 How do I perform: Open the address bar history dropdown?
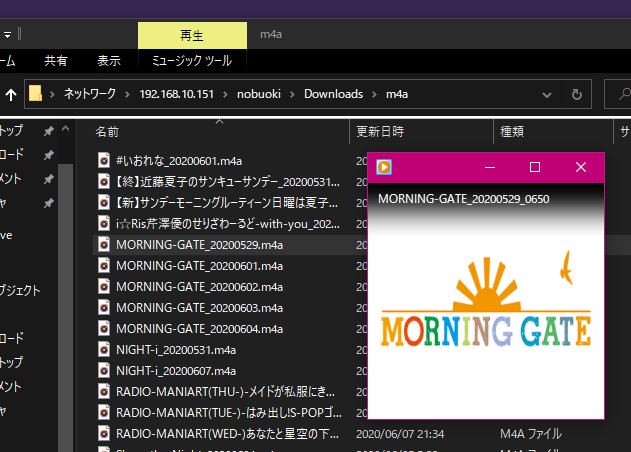[546, 94]
